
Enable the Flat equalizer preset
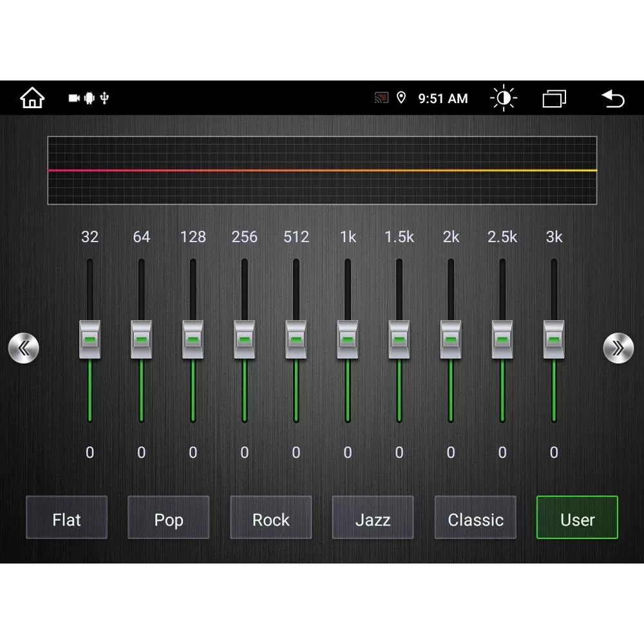pyautogui.click(x=66, y=518)
